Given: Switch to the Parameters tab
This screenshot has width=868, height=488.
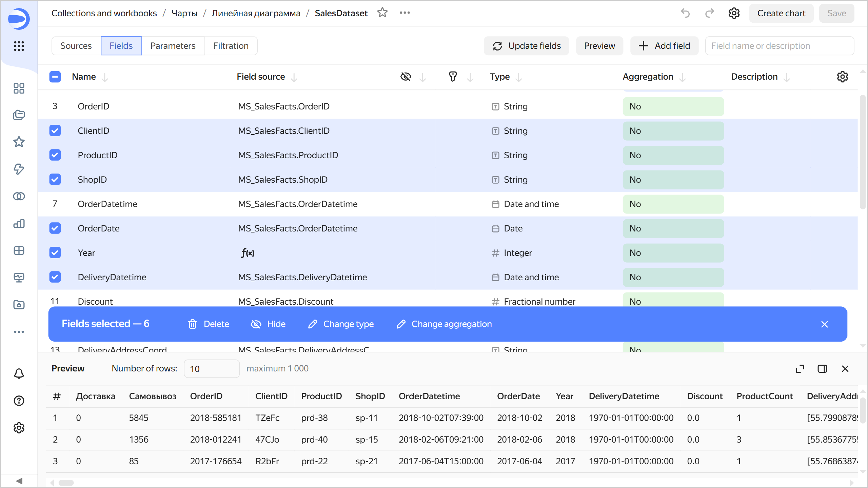Looking at the screenshot, I should click(x=173, y=46).
